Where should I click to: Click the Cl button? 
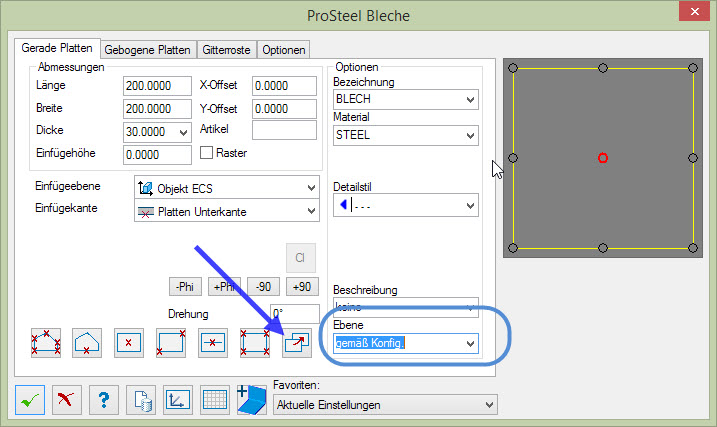click(300, 258)
